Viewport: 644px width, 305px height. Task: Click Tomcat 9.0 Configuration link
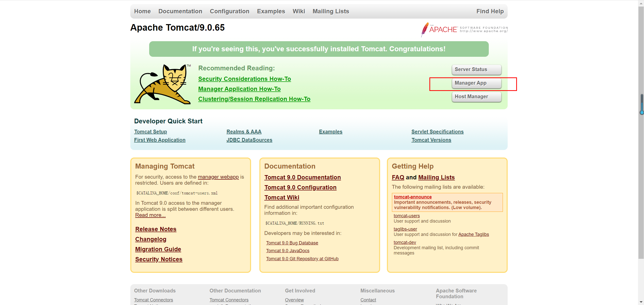point(300,187)
